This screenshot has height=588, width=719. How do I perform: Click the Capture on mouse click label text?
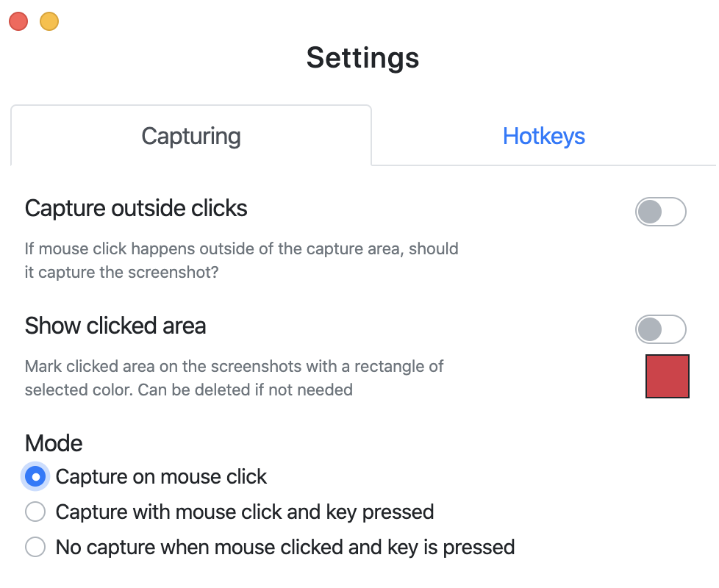tap(161, 477)
